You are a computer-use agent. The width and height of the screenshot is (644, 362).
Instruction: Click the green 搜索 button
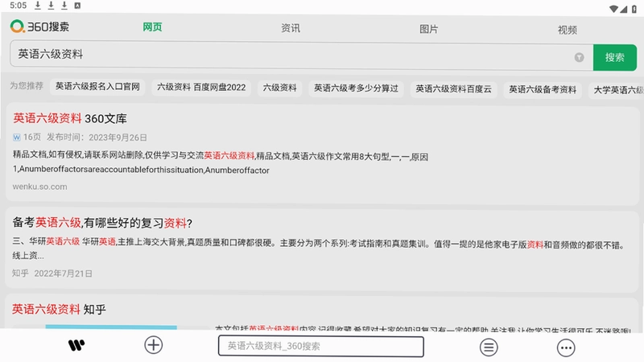tap(615, 57)
